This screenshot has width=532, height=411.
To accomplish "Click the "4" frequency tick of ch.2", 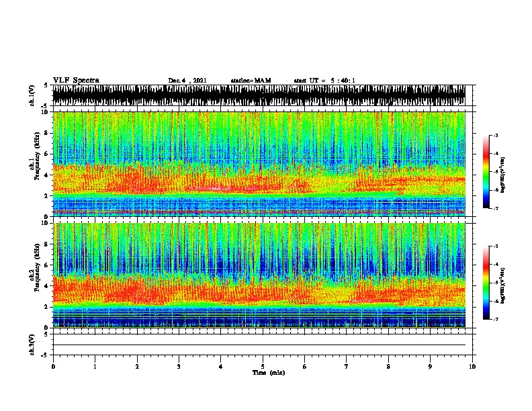I will 46,286.
